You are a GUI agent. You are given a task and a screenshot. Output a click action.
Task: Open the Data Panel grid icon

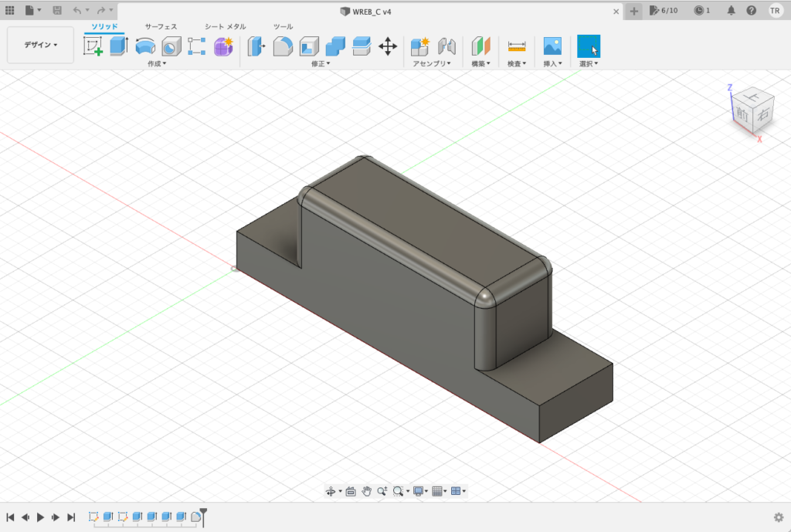pos(10,10)
